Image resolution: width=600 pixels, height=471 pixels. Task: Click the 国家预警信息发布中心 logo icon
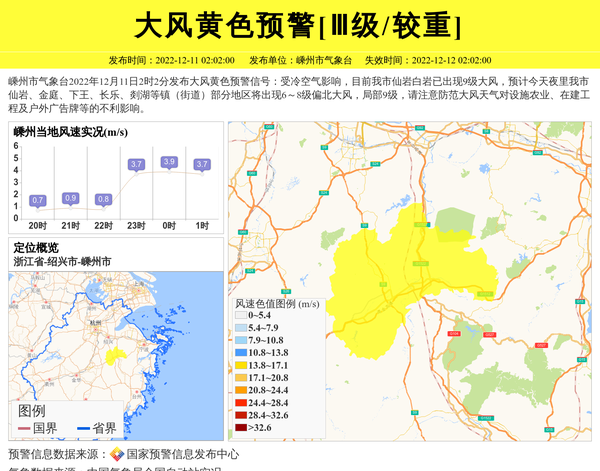point(117,454)
